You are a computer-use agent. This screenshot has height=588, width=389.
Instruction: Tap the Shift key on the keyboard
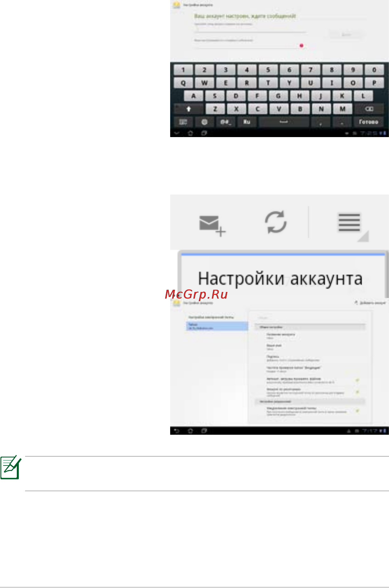(189, 109)
